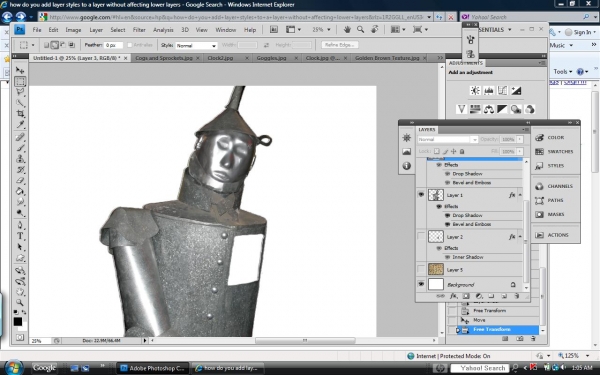The width and height of the screenshot is (600, 375).
Task: Click the Feather input field
Action: [x=114, y=45]
